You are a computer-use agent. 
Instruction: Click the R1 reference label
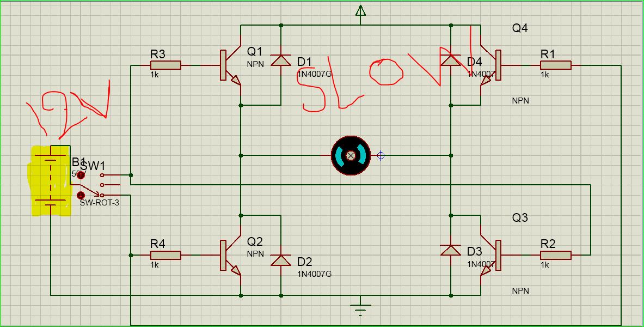click(548, 54)
